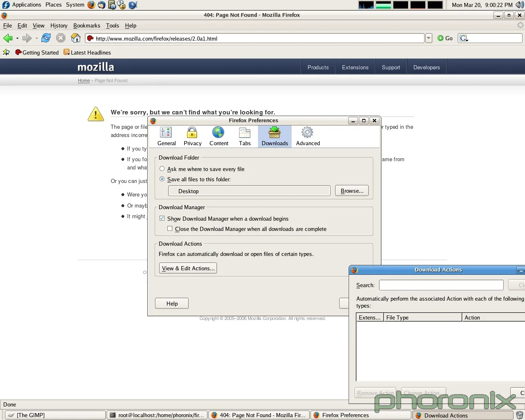The image size is (525, 420).
Task: Click View & Edit Actions... button
Action: pyautogui.click(x=188, y=268)
